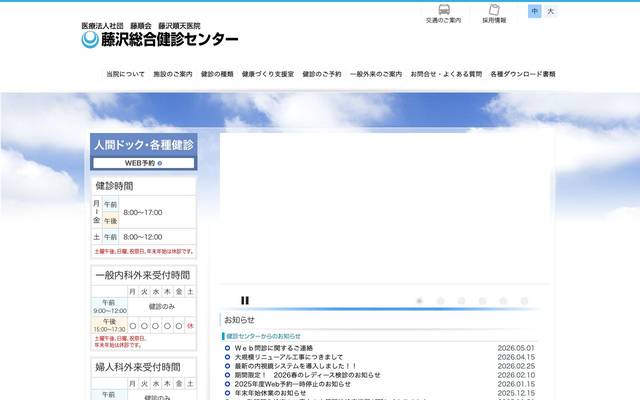Open the 採用情報 document icon link
This screenshot has width=640, height=400.
point(494,14)
